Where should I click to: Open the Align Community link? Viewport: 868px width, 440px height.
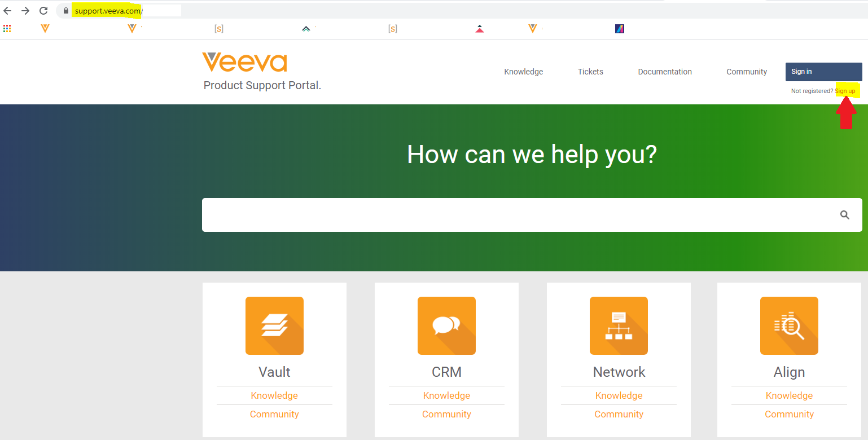[x=789, y=414]
